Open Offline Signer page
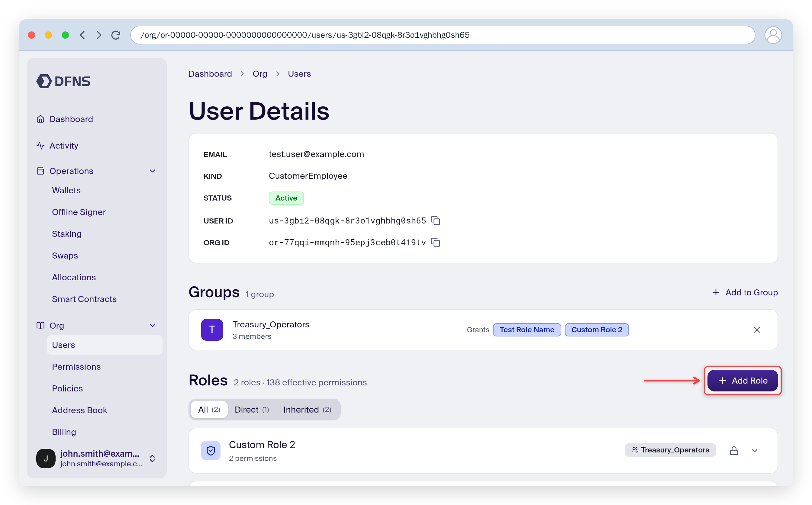 point(79,212)
